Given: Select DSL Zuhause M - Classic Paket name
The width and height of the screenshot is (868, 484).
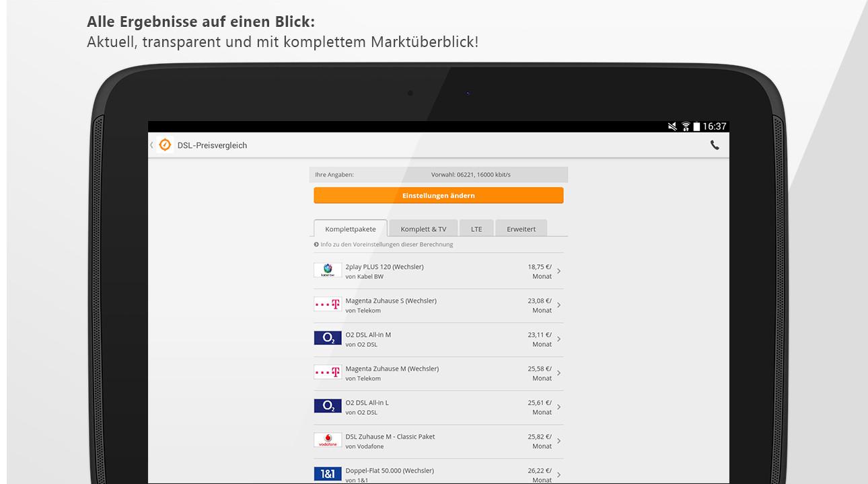Looking at the screenshot, I should pos(390,436).
